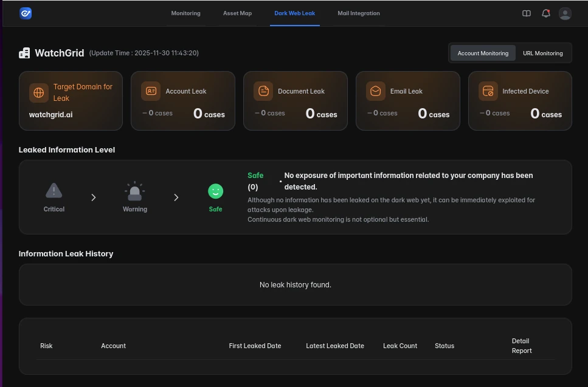
Task: Click the Status column header
Action: (444, 346)
